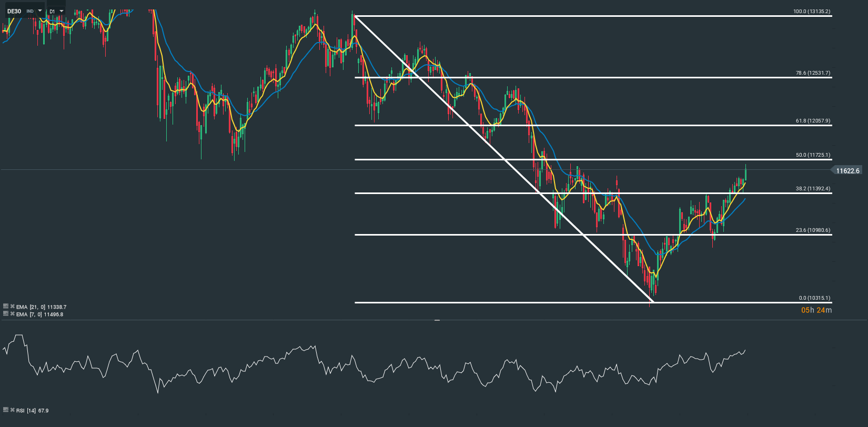Click the DE30 instrument name
The width and height of the screenshot is (868, 427).
pyautogui.click(x=14, y=11)
